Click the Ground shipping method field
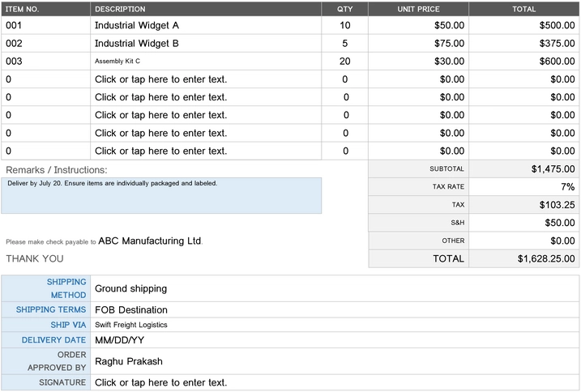Image resolution: width=581 pixels, height=392 pixels. (130, 288)
